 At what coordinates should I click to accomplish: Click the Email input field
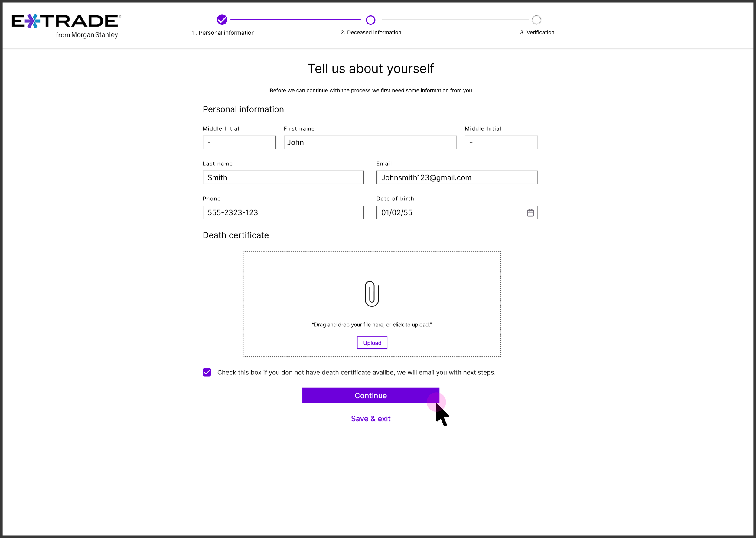point(456,177)
